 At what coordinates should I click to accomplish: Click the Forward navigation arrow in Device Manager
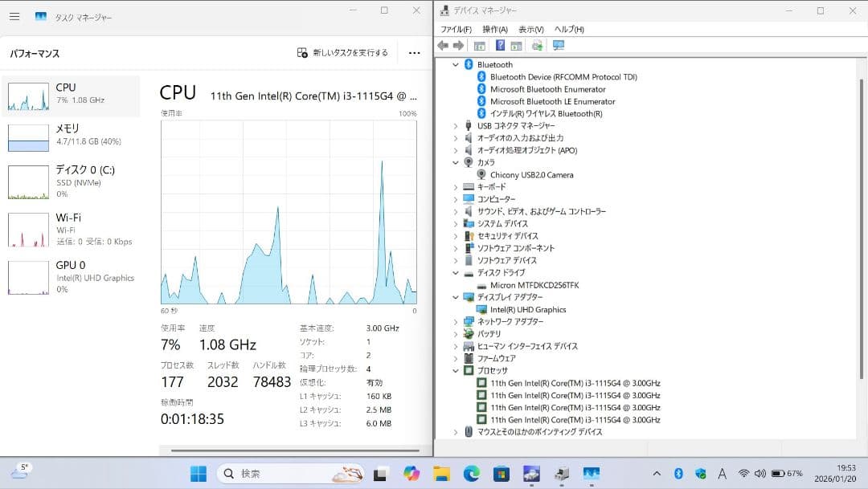pos(458,46)
